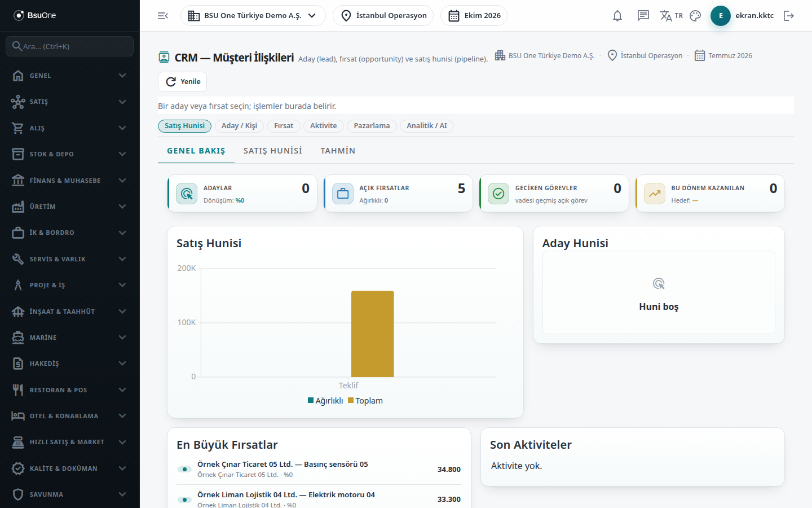Click the logout icon
The height and width of the screenshot is (508, 812).
[x=789, y=16]
